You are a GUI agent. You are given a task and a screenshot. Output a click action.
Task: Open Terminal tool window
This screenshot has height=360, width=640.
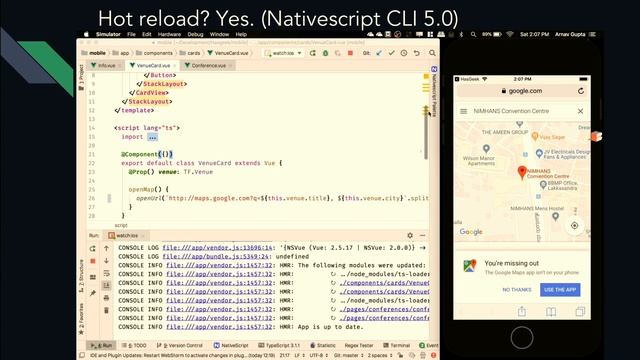pos(396,345)
